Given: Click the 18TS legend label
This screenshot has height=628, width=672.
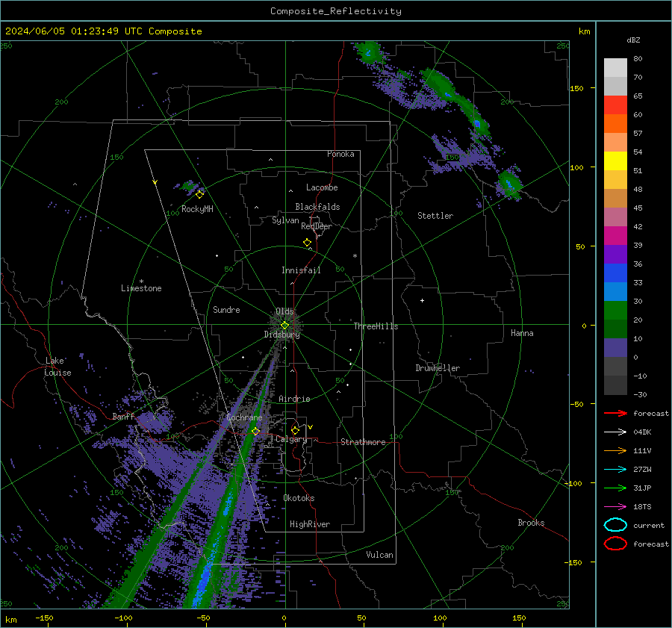Looking at the screenshot, I should coord(642,507).
